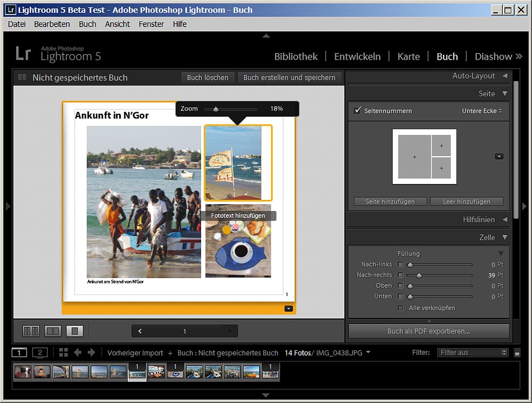
Task: Open the Buch menu
Action: click(88, 24)
